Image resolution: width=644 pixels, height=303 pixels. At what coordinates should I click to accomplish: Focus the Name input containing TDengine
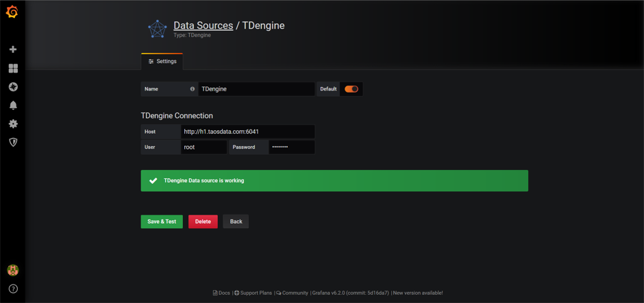tap(257, 89)
